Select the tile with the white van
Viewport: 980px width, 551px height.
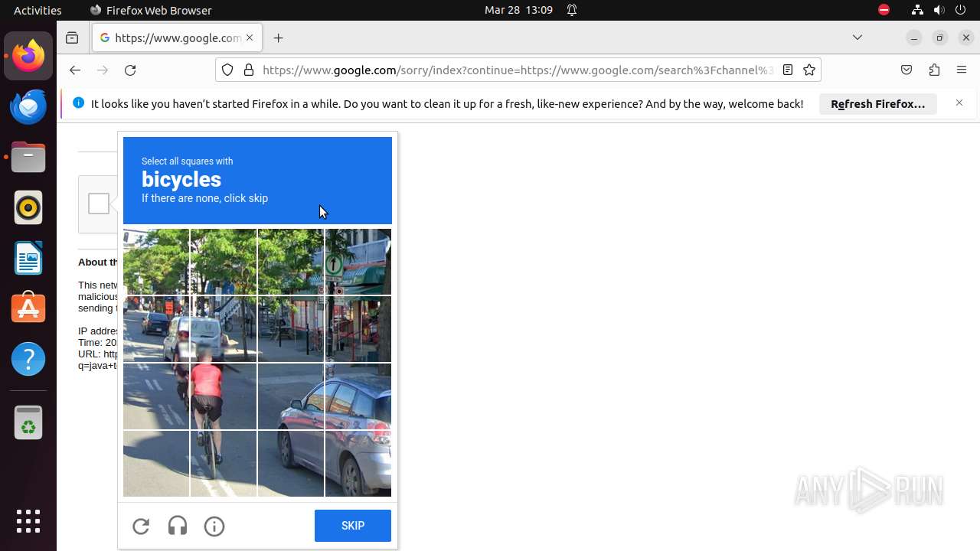(x=224, y=329)
